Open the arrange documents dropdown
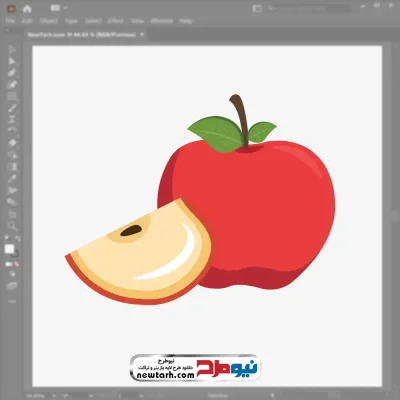Viewport: 400px width, 400px height. [59, 8]
